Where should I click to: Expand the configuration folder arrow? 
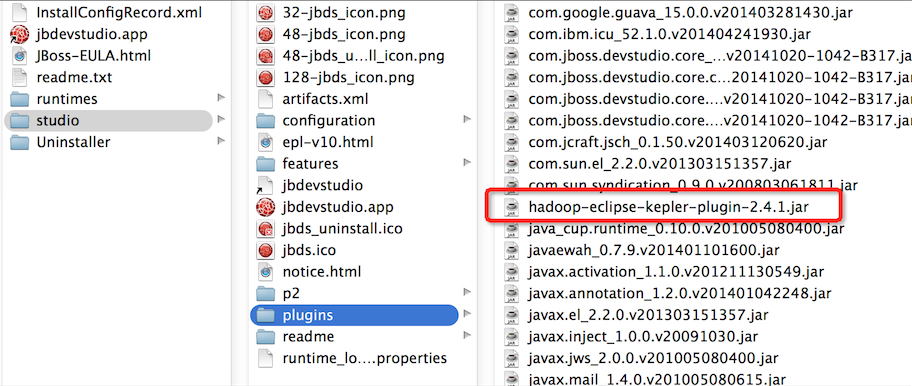coord(467,120)
